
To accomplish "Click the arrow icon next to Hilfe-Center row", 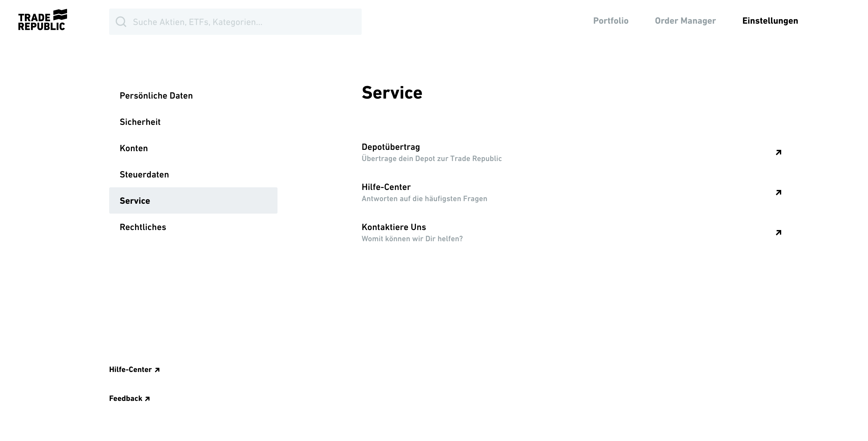I will [778, 193].
